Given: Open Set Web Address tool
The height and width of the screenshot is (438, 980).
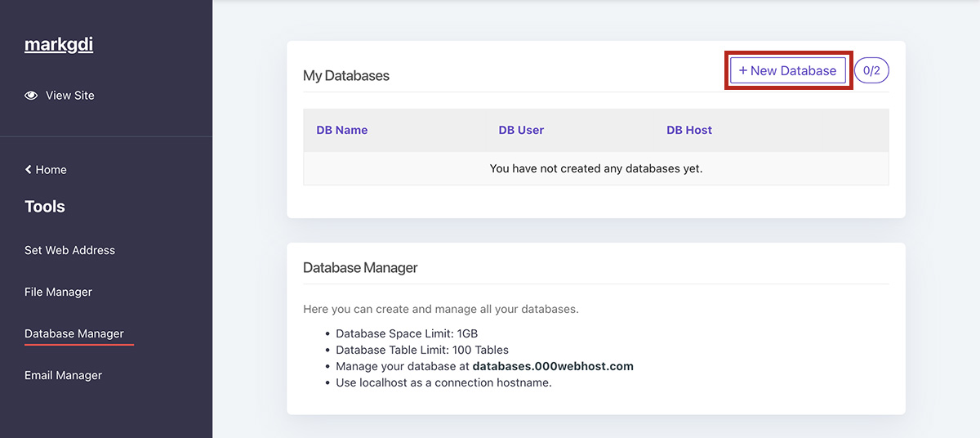Looking at the screenshot, I should (69, 250).
